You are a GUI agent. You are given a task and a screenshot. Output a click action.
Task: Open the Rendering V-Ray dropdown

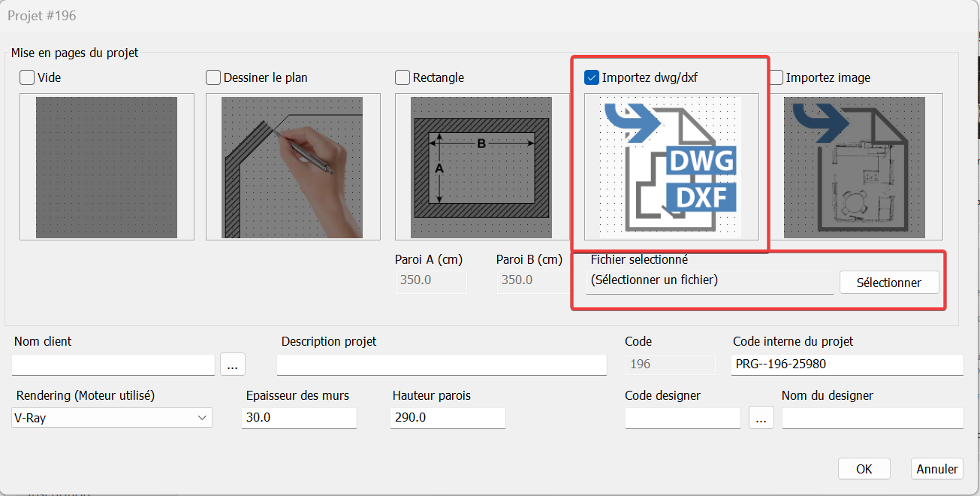coord(112,418)
